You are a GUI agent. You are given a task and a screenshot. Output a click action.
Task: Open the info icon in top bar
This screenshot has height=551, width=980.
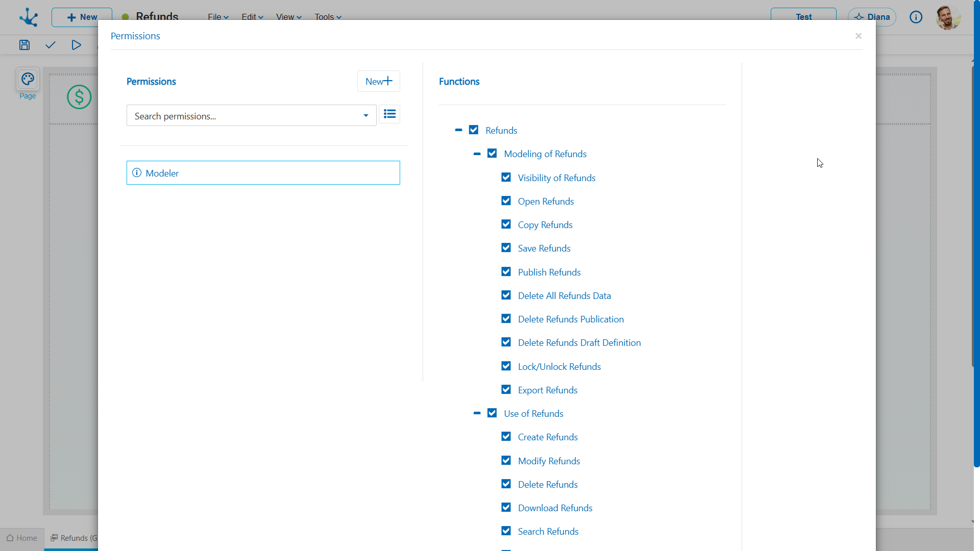916,17
